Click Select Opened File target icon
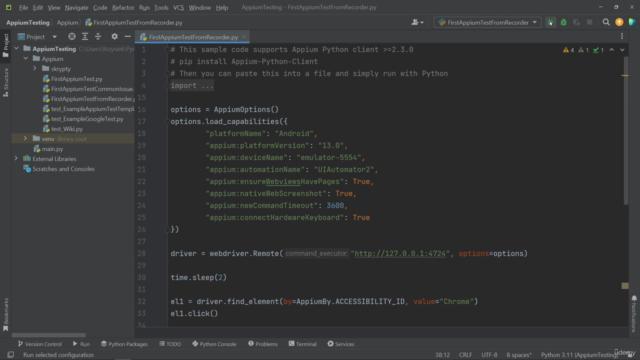Screen dimensions: 640x360 coord(72,37)
